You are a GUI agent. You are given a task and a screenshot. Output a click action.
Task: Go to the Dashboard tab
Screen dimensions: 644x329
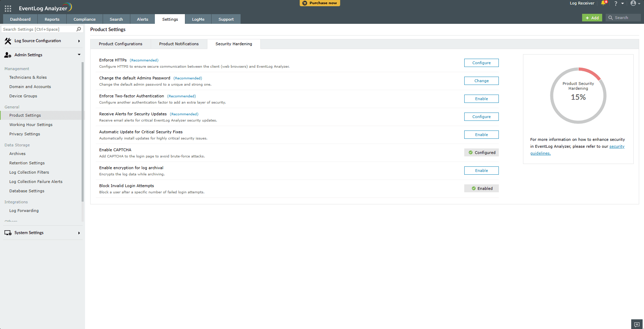point(20,19)
